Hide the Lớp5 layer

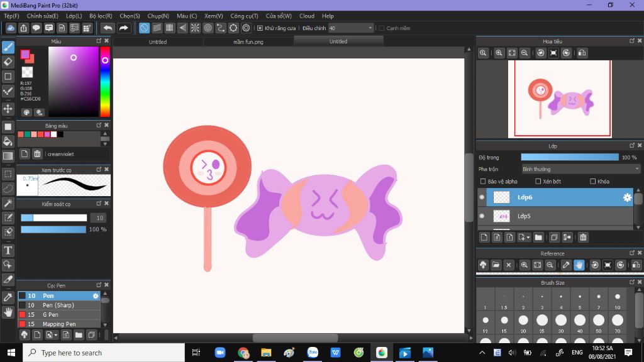point(482,216)
